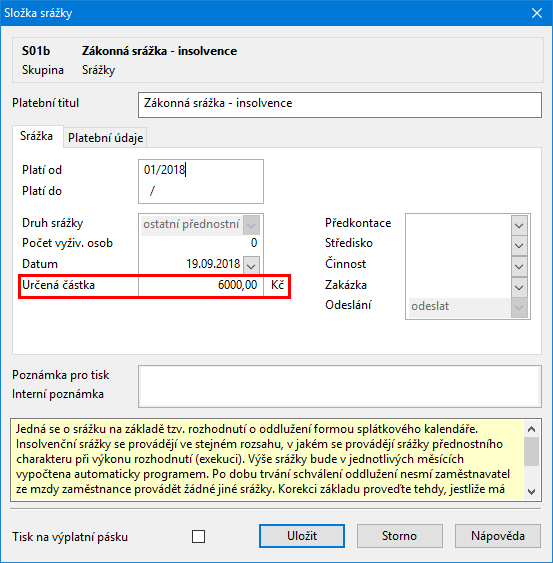
Task: Click the Určená částka amount field
Action: [201, 285]
